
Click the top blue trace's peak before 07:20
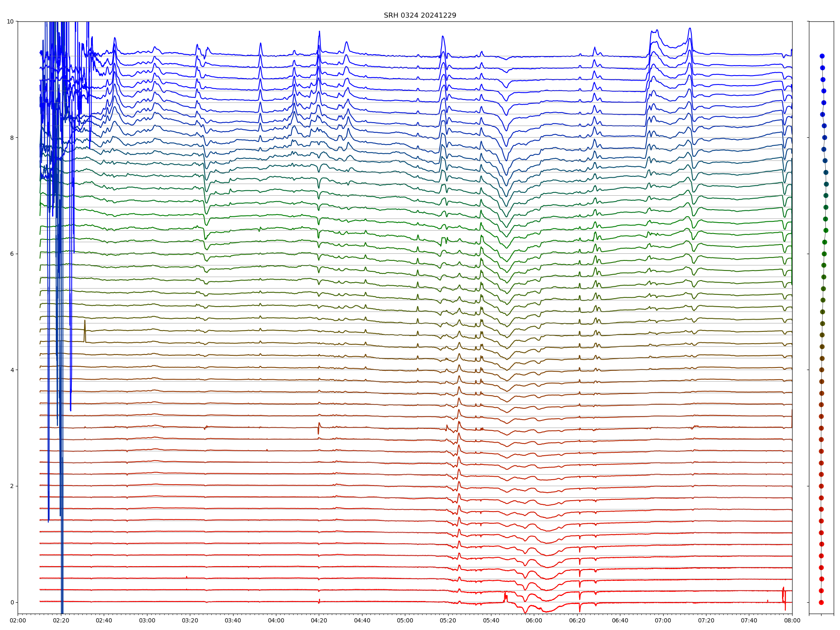pyautogui.click(x=690, y=29)
